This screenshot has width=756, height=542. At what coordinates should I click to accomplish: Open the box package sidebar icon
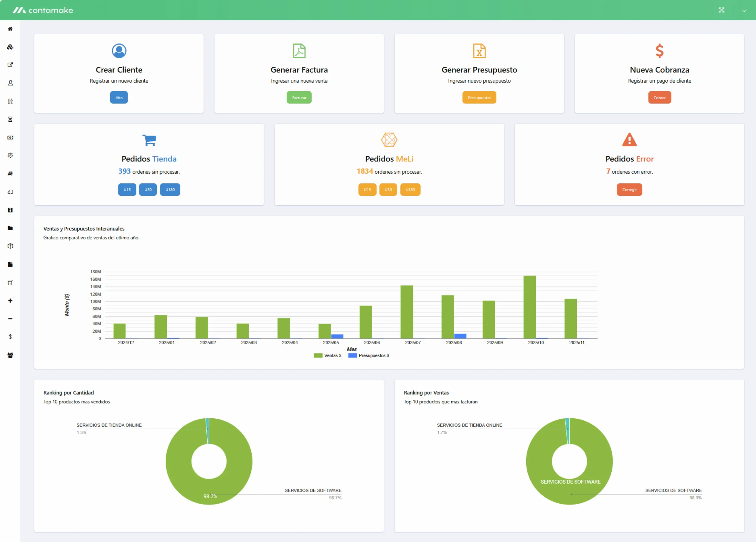pyautogui.click(x=10, y=246)
